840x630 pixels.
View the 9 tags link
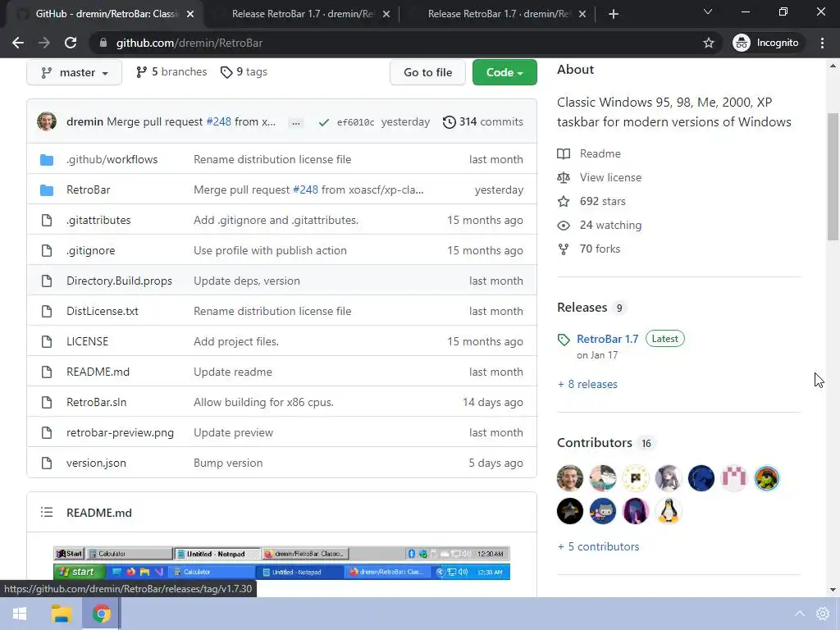(244, 72)
